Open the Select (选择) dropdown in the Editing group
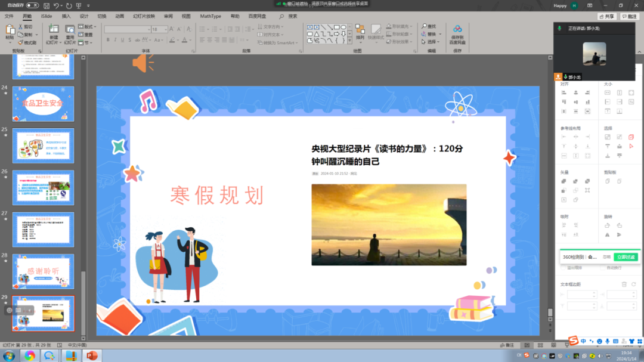 431,41
